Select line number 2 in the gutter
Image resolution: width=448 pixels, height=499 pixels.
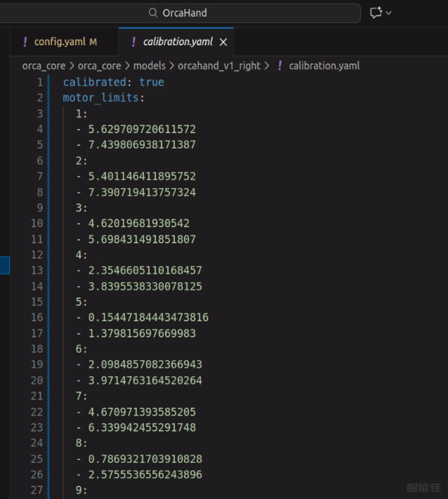(x=40, y=98)
